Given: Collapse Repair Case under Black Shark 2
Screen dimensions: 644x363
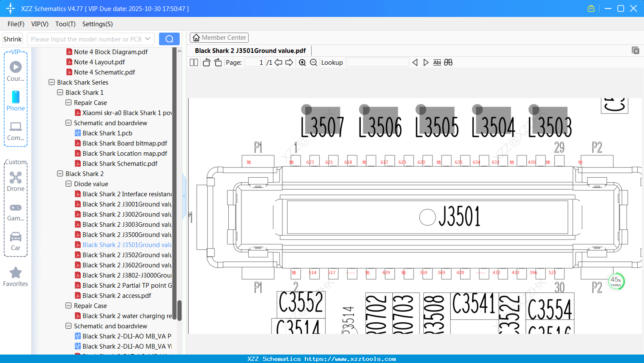Looking at the screenshot, I should 69,305.
